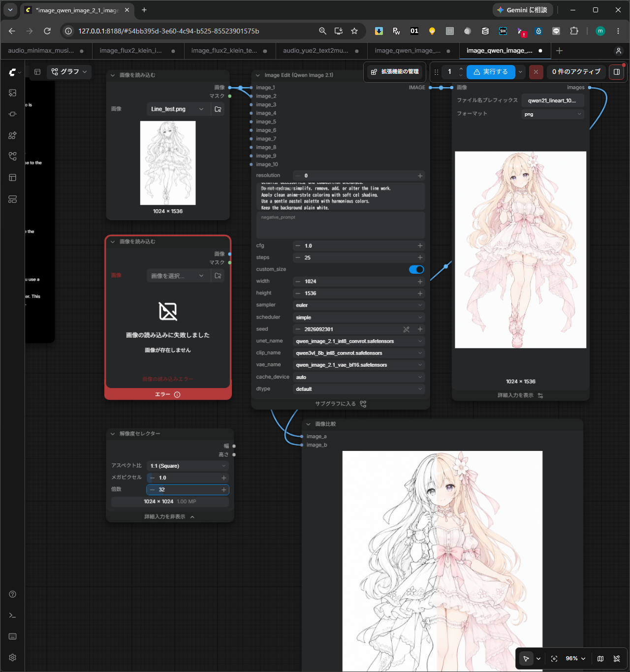Browse files icon next to Line_test.png

[218, 109]
